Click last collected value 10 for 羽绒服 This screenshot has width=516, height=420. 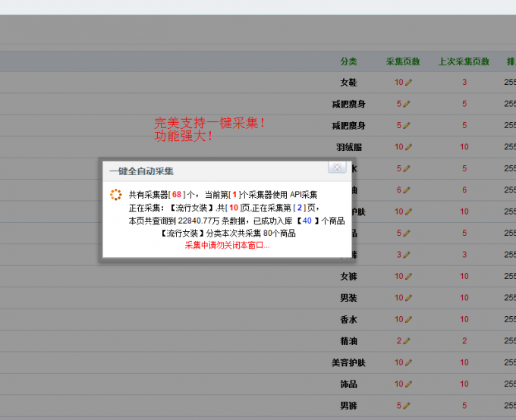(464, 146)
